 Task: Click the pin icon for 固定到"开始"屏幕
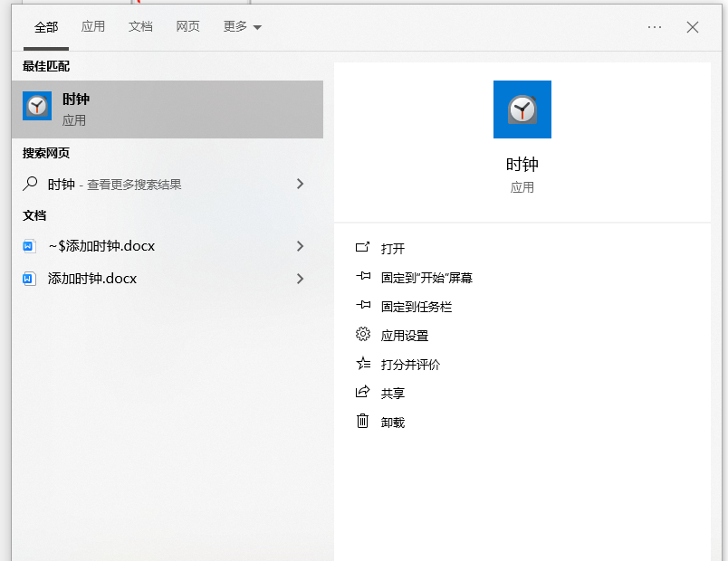[362, 277]
